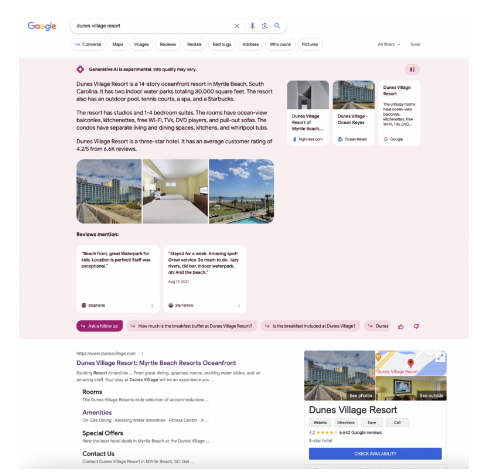Click the Call button in knowledge panel

tap(397, 423)
